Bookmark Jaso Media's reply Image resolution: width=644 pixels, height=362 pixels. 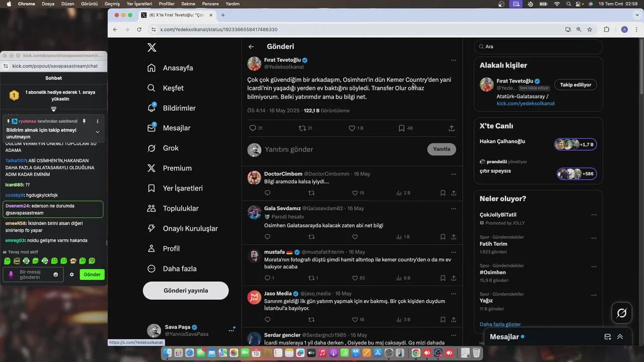click(443, 319)
